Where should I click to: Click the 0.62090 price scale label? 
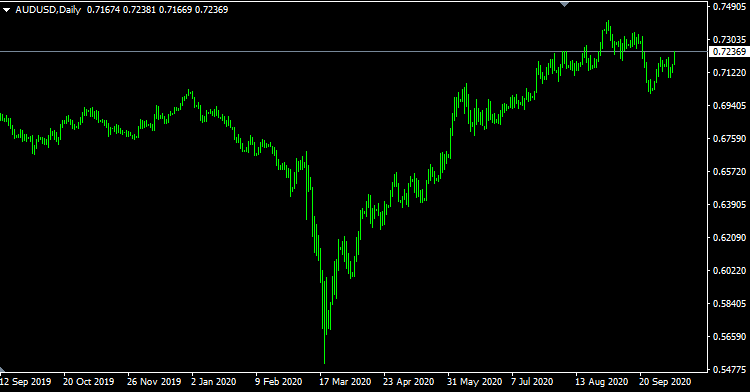click(729, 238)
